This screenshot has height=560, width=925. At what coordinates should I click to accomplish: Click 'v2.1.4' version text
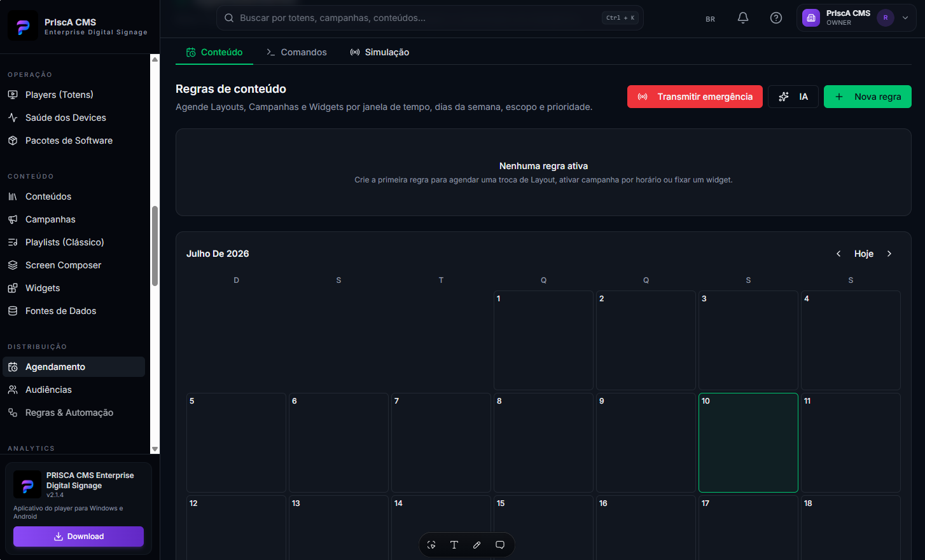(x=55, y=495)
